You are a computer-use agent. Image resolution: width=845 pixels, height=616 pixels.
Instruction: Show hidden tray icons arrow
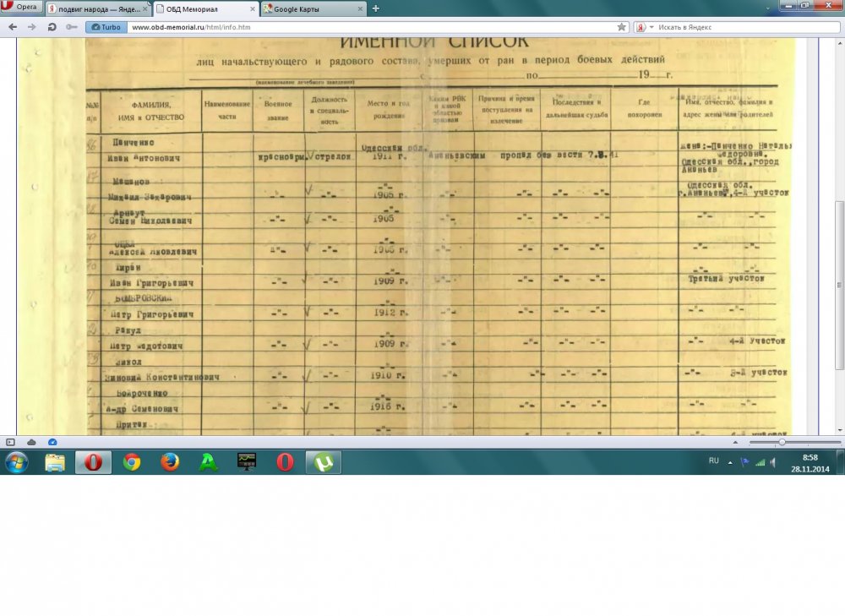point(730,462)
